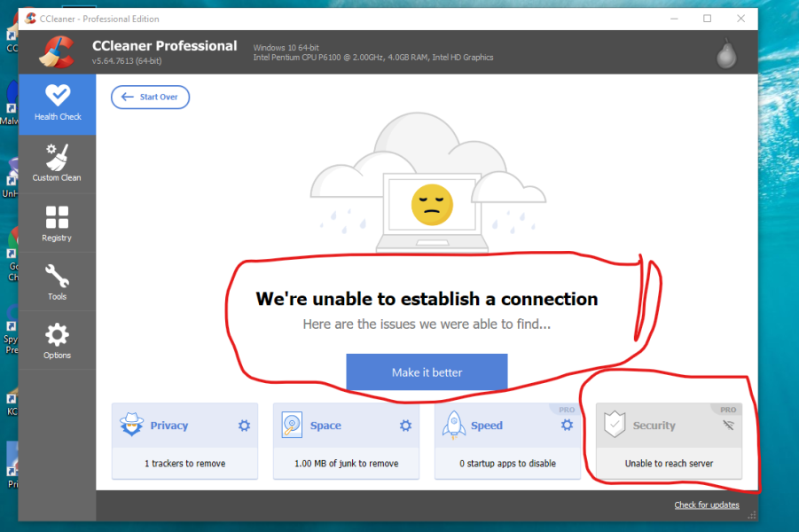This screenshot has height=532, width=799.
Task: Open the Registry section
Action: 58,223
